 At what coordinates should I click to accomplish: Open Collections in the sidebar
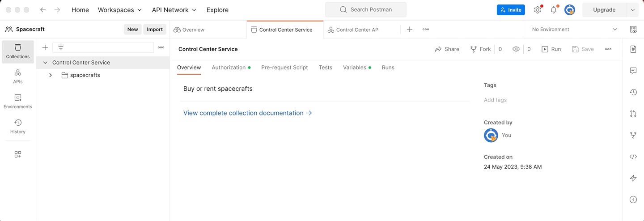pyautogui.click(x=18, y=51)
